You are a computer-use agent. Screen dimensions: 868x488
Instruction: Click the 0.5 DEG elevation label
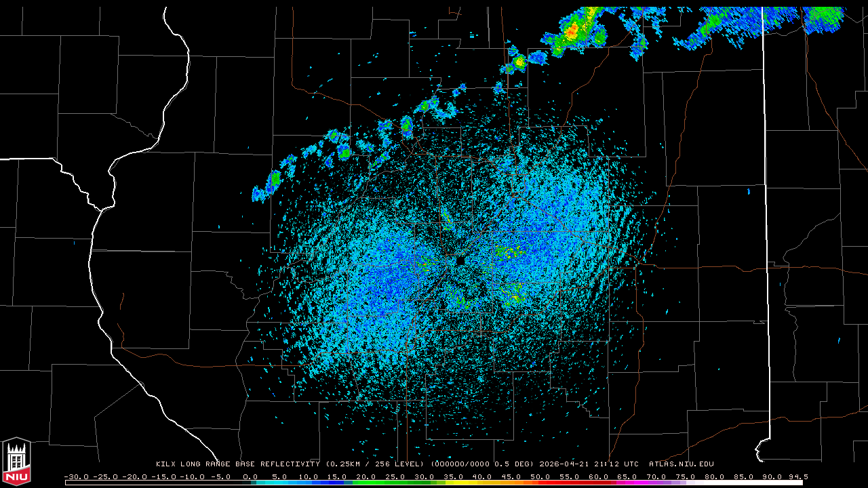coord(515,464)
